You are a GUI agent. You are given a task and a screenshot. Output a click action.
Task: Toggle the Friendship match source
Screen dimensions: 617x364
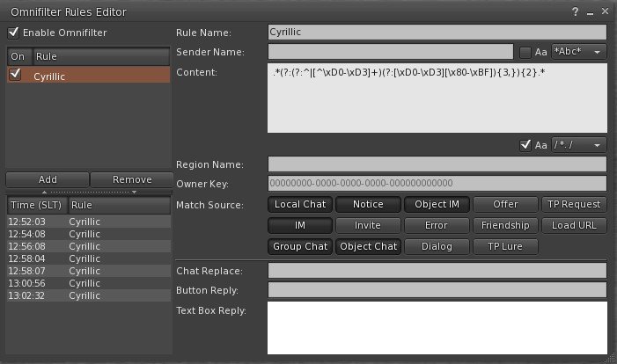(505, 226)
